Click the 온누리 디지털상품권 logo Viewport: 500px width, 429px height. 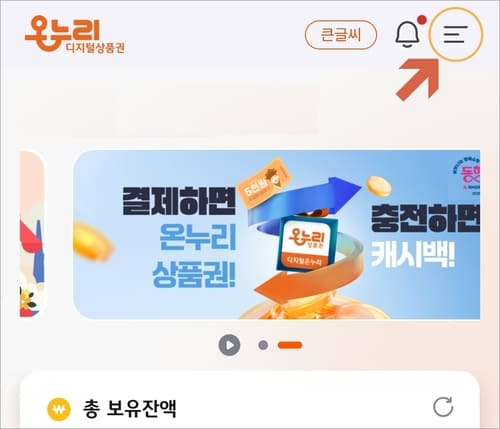click(x=75, y=34)
